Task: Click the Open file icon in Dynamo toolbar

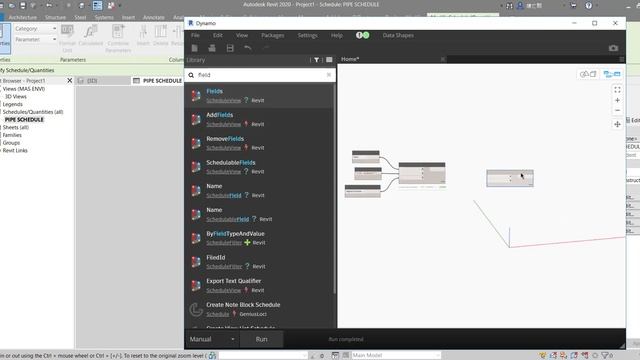Action: (x=212, y=48)
